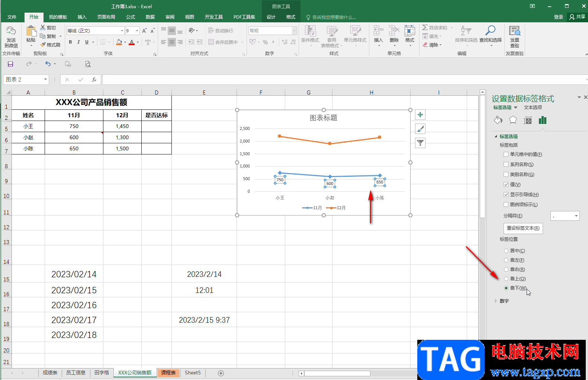Click the Delete cells icon
Screen dimensions: 588x380
(x=394, y=31)
